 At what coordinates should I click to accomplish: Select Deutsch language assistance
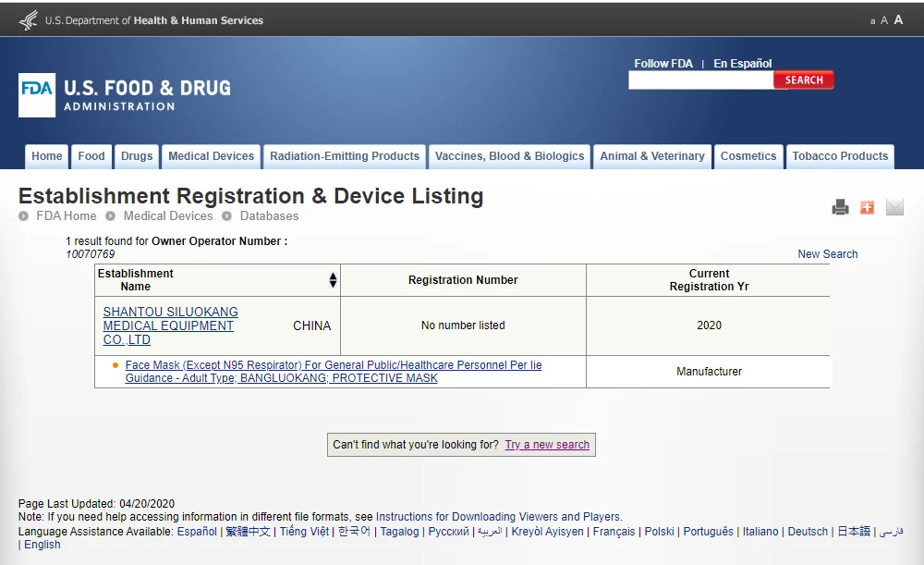tap(808, 532)
